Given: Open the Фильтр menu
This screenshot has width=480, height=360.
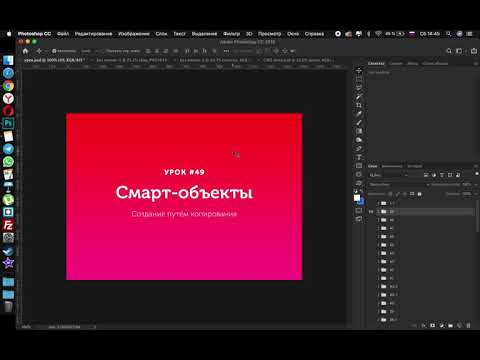Looking at the screenshot, I should click(x=231, y=34).
